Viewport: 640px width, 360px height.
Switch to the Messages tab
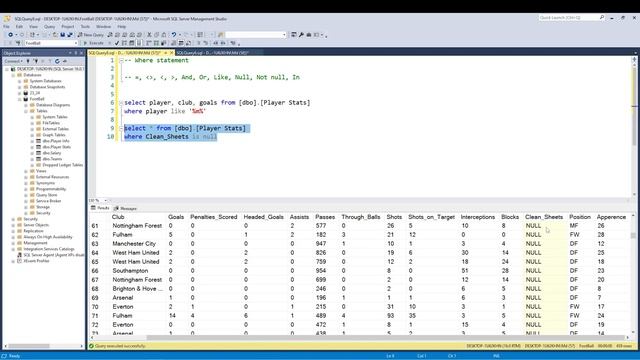(x=126, y=208)
